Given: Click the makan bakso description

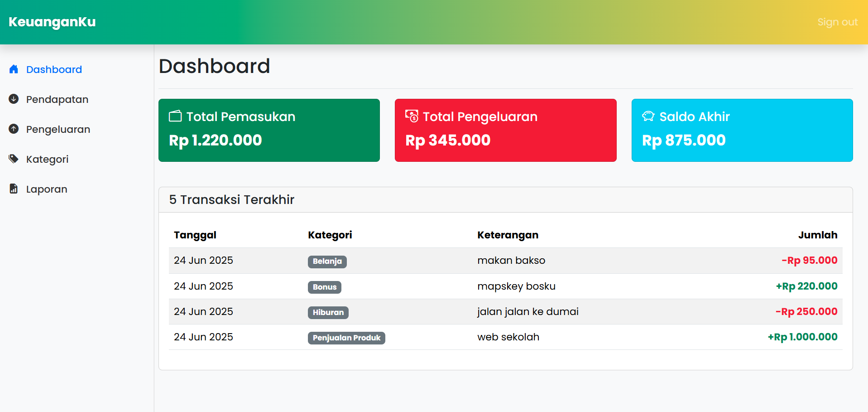Looking at the screenshot, I should [511, 260].
